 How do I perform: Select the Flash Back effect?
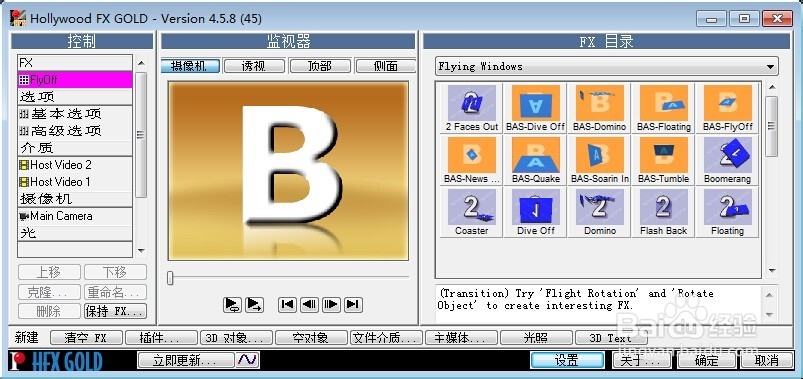[x=664, y=212]
